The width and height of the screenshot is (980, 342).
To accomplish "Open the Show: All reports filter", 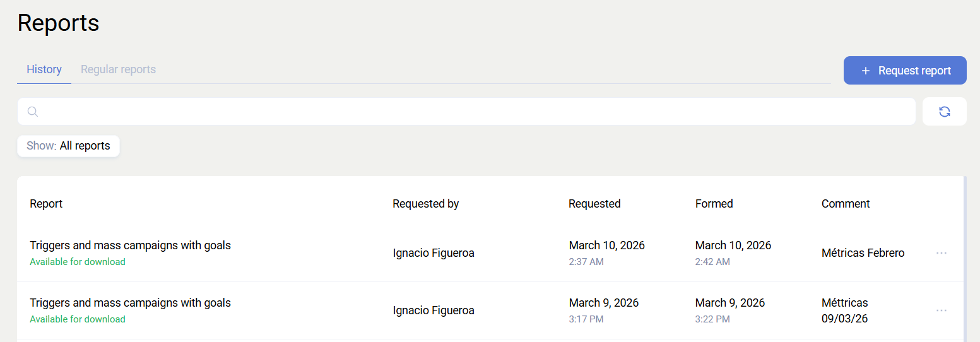I will 68,146.
